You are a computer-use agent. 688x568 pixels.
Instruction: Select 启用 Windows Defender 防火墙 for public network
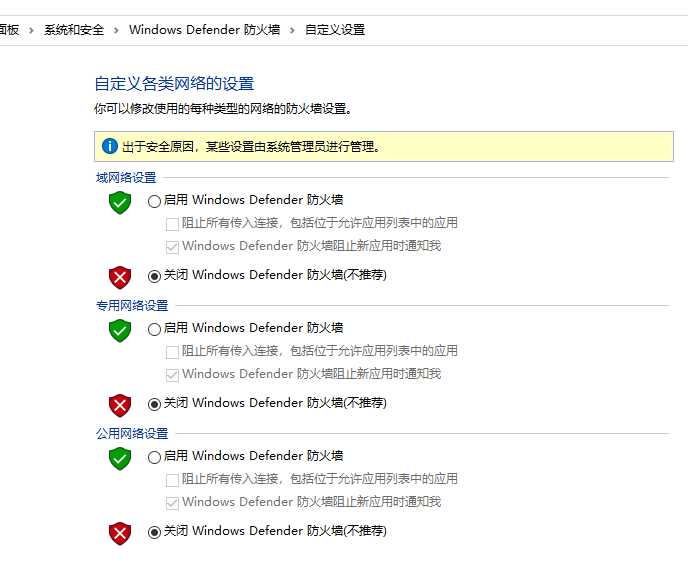(154, 457)
